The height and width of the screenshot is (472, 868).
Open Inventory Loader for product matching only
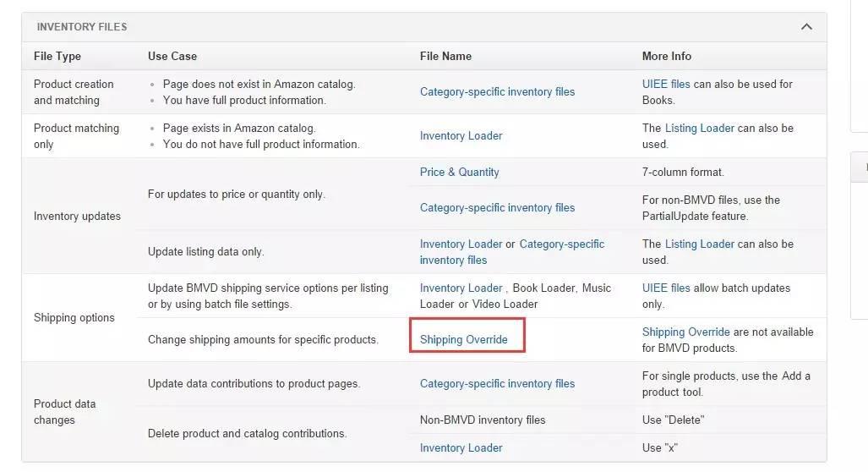click(x=461, y=135)
